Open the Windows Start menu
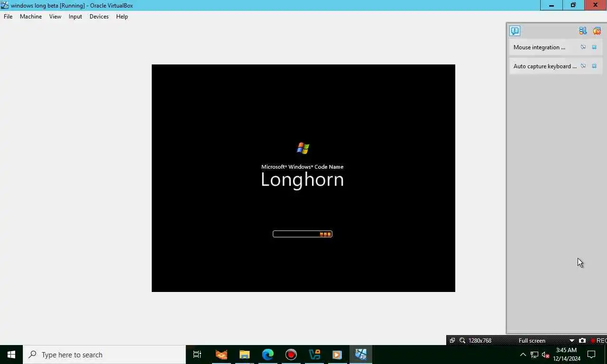The height and width of the screenshot is (364, 607). 11,355
